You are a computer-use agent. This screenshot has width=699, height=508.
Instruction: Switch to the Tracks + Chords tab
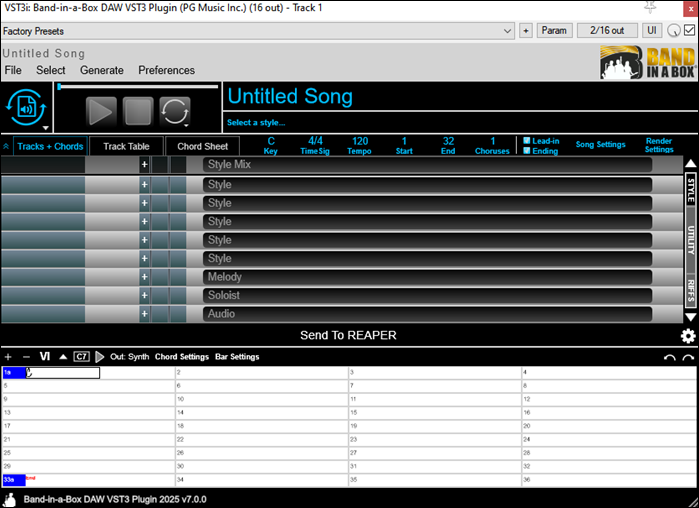(50, 146)
